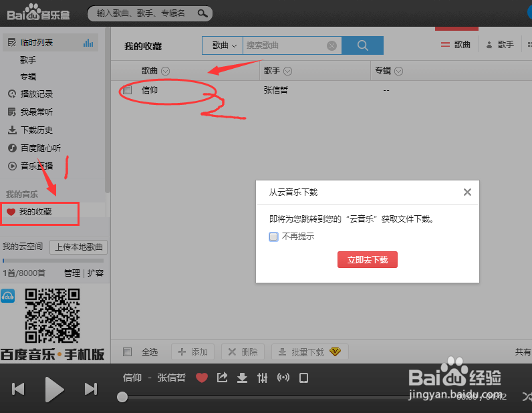Click the top search box for songs, artists, albums

tap(150, 13)
